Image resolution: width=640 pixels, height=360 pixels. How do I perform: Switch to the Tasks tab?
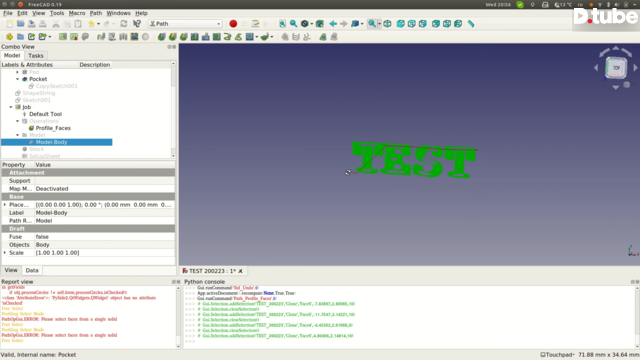click(36, 56)
